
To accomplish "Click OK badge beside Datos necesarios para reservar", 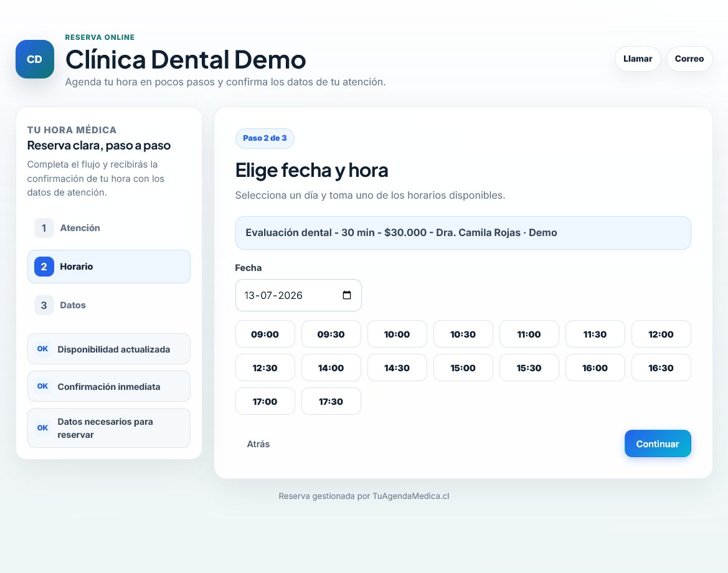I will (x=43, y=428).
